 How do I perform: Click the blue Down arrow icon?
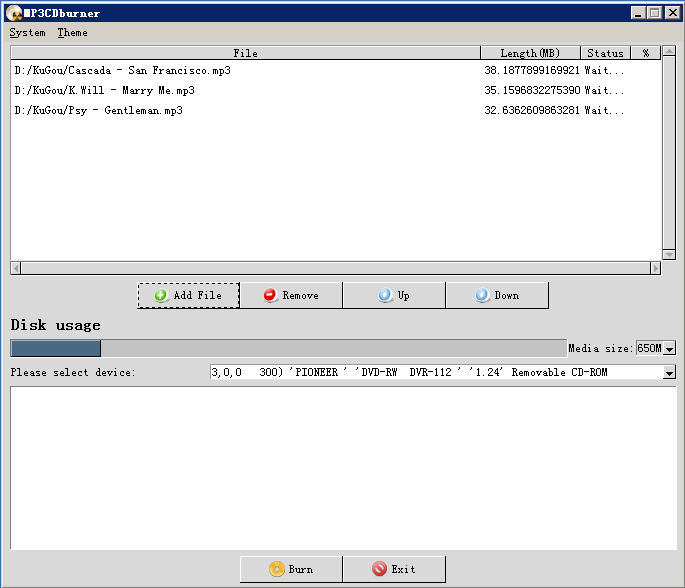482,296
